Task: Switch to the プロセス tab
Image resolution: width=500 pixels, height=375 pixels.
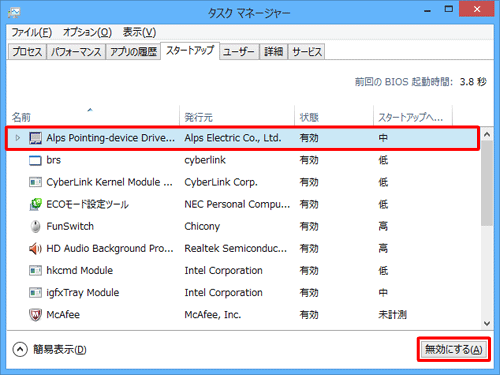Action: pos(27,52)
